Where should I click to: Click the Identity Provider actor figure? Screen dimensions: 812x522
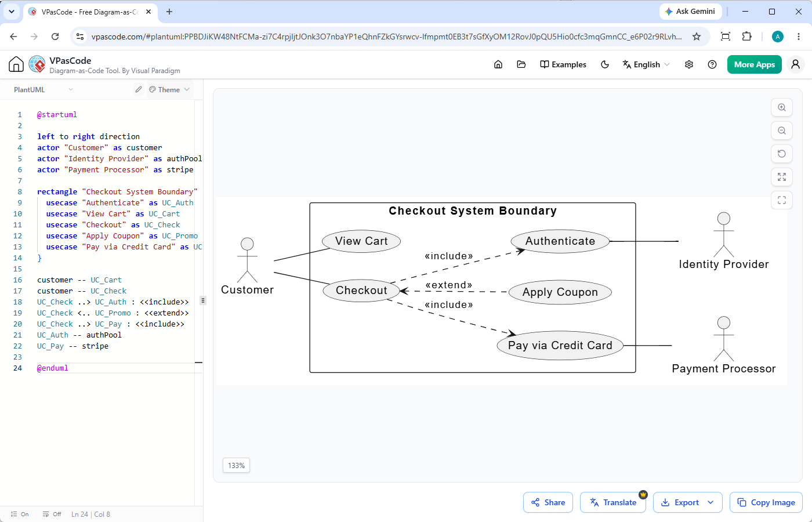pyautogui.click(x=723, y=234)
